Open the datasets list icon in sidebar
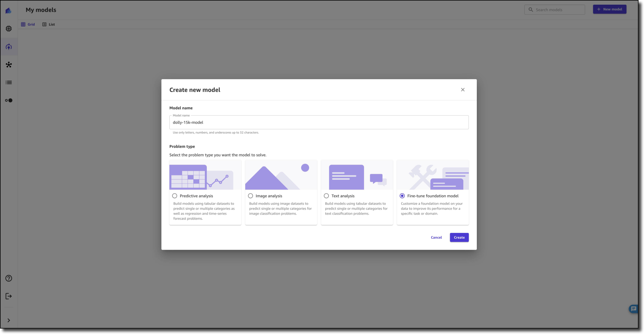This screenshot has width=644, height=334. [x=9, y=82]
